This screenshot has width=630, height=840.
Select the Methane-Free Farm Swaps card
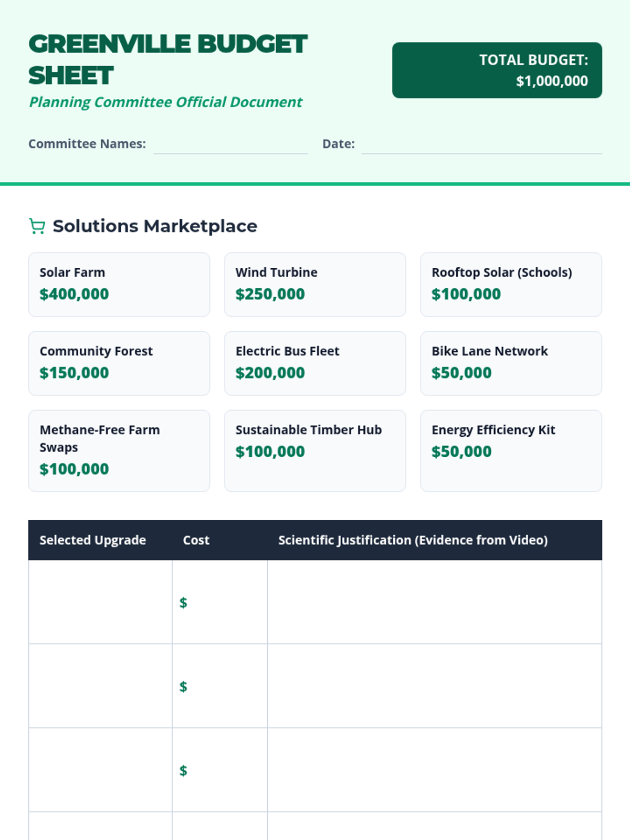point(119,450)
